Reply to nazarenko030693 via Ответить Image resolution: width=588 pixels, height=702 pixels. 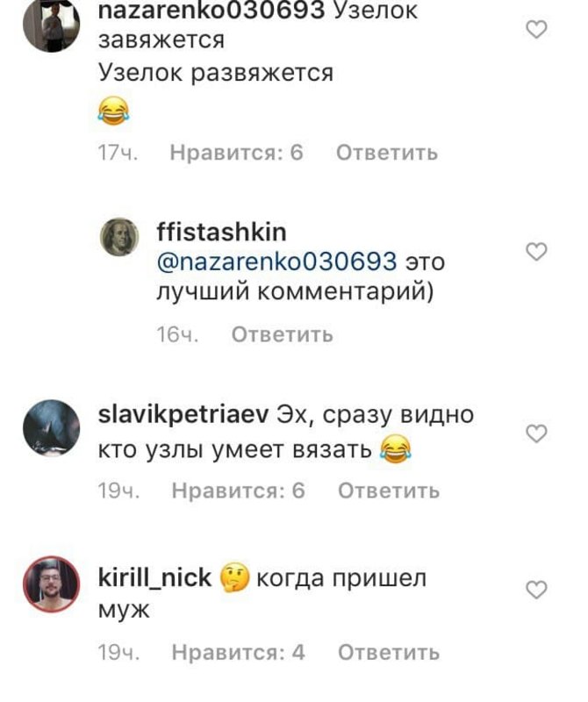(x=387, y=153)
